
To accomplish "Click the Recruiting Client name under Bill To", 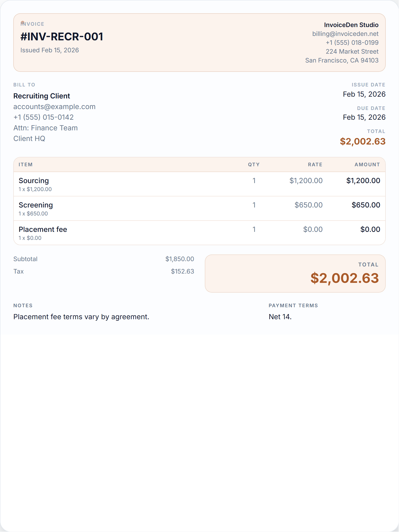I will [42, 96].
